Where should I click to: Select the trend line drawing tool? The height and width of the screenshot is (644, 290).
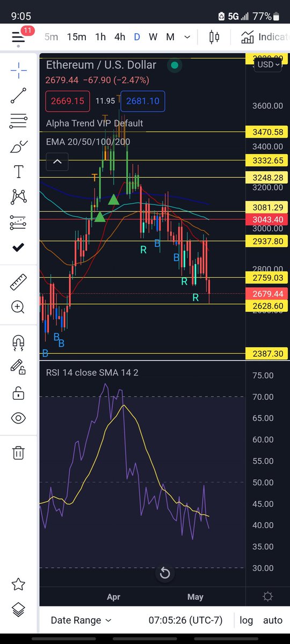[18, 96]
